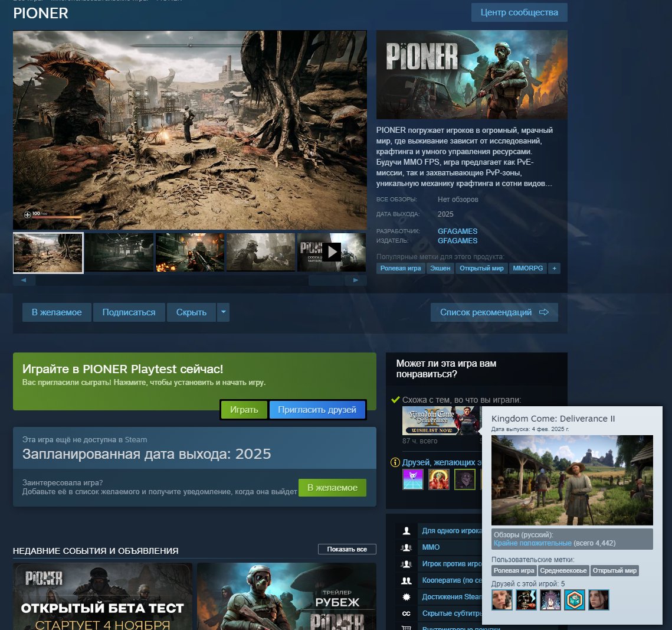Image resolution: width=672 pixels, height=630 pixels.
Task: Open the first friend avatar with the purple cat
Action: pyautogui.click(x=413, y=479)
